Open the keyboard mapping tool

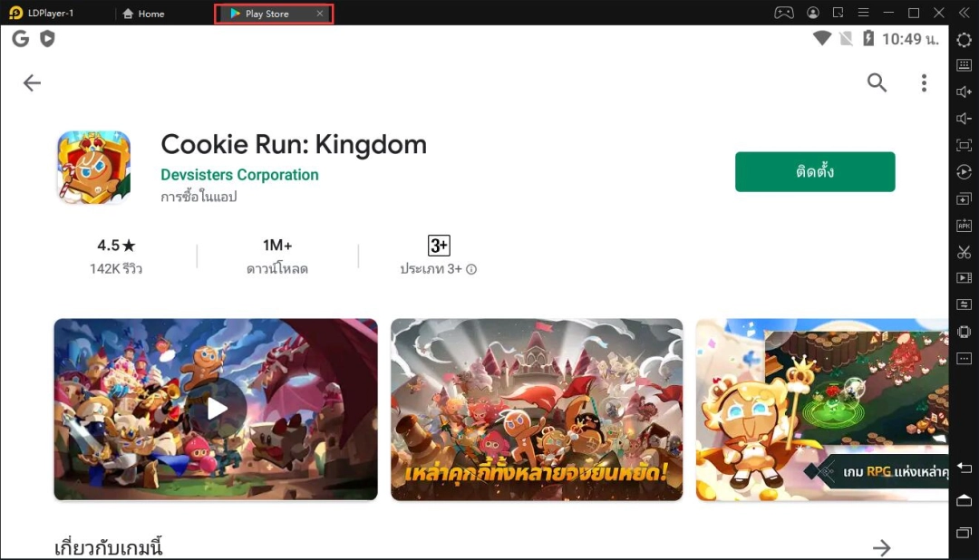(x=964, y=65)
